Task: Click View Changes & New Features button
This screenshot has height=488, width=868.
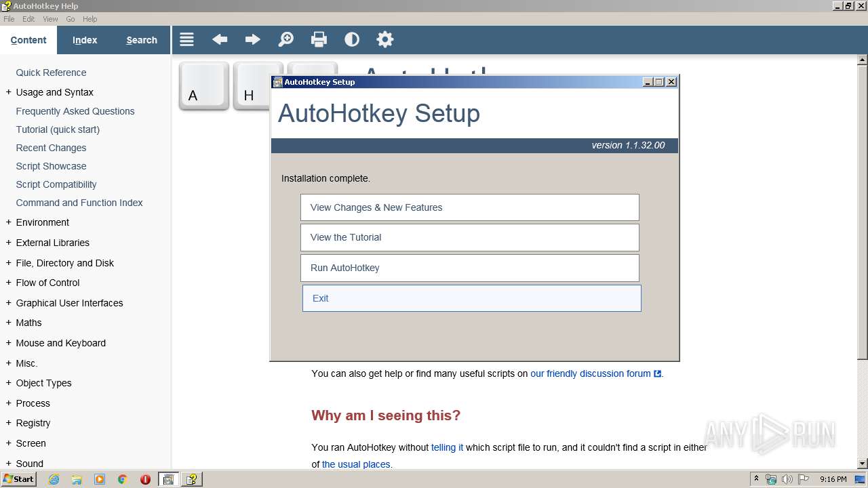Action: [x=470, y=207]
